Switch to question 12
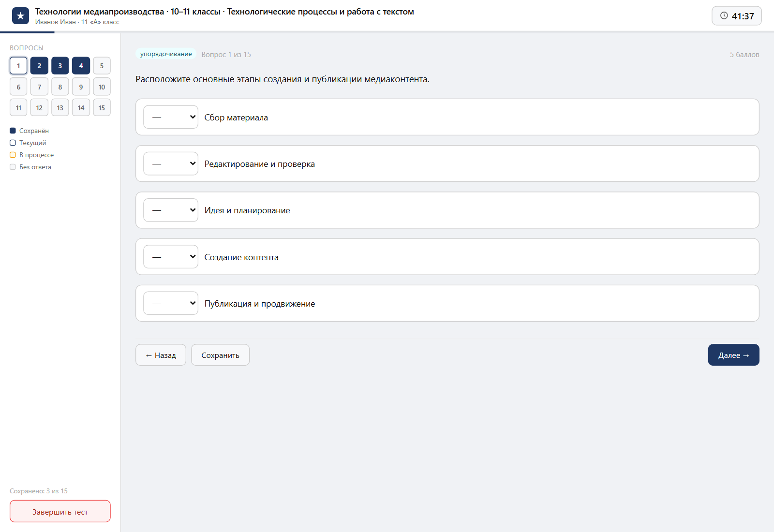This screenshot has height=532, width=774. tap(39, 108)
